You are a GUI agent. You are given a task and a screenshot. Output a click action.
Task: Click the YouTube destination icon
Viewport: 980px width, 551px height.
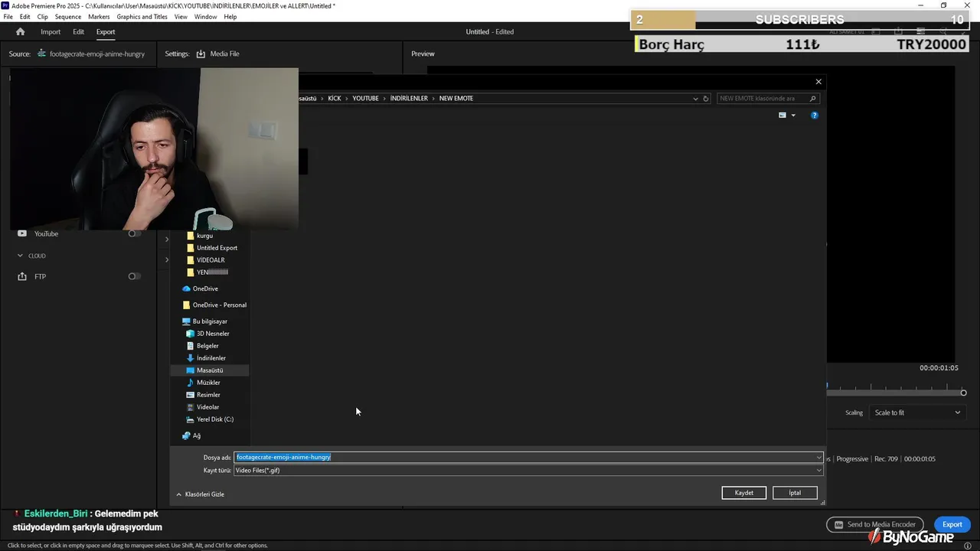tap(22, 233)
